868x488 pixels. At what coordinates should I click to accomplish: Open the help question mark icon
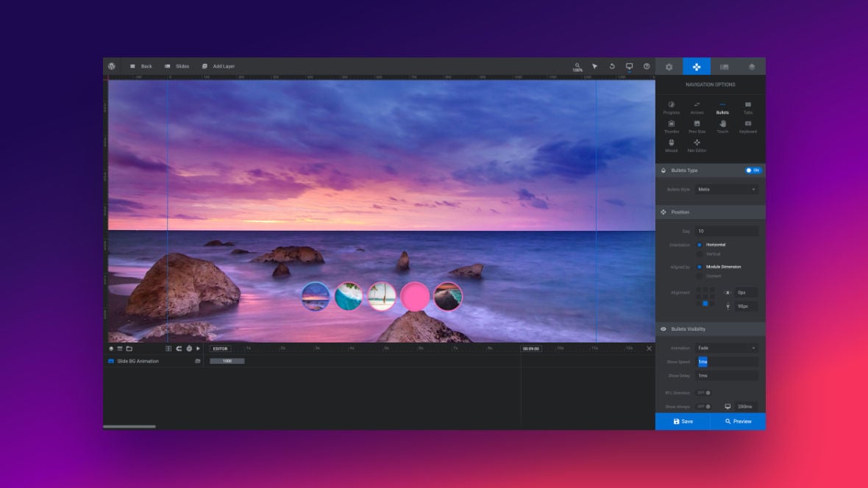(x=647, y=66)
